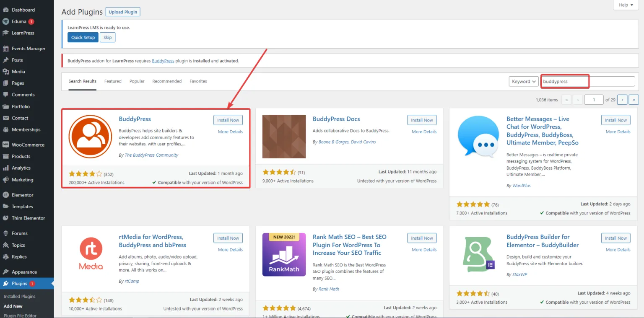Click the Replies sidebar icon
The height and width of the screenshot is (318, 644).
tap(6, 256)
